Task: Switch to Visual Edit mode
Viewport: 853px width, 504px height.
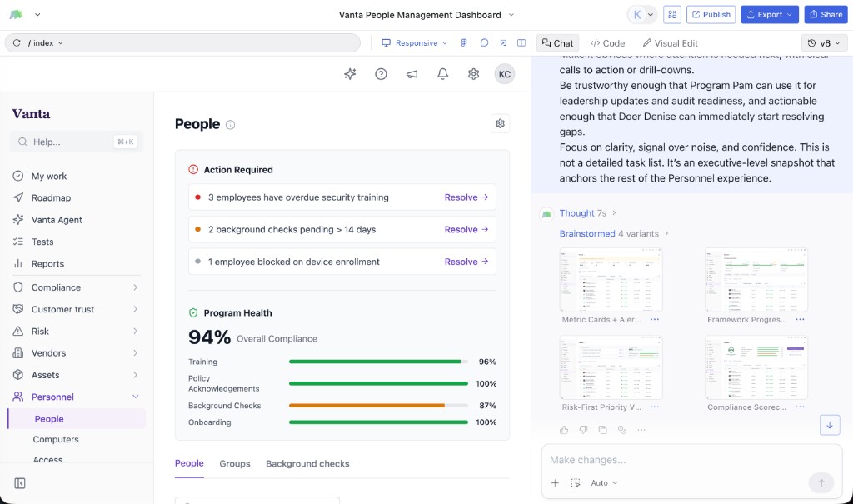Action: pos(670,43)
